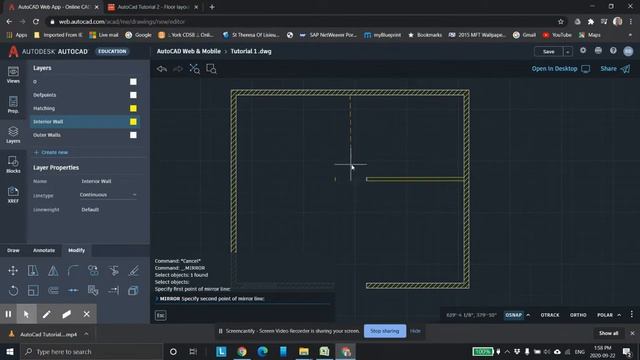
Task: Click the MIRROR command line input
Action: [x=244, y=299]
